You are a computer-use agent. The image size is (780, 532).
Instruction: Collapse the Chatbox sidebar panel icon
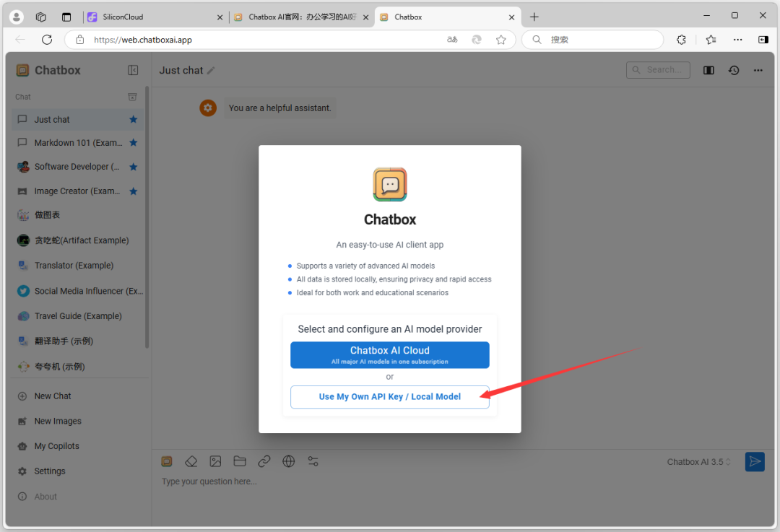click(133, 70)
